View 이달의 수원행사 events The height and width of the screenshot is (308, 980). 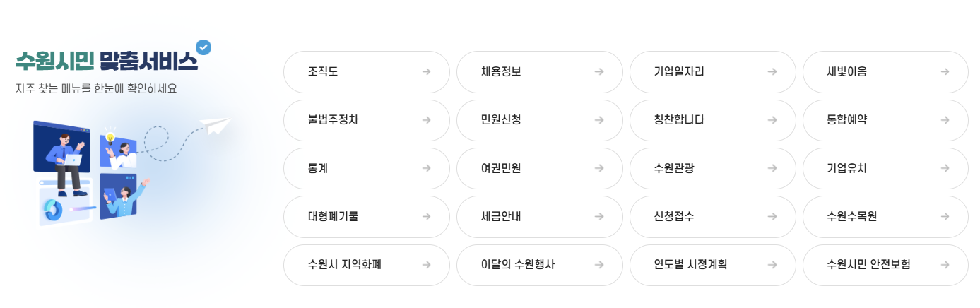(x=540, y=265)
